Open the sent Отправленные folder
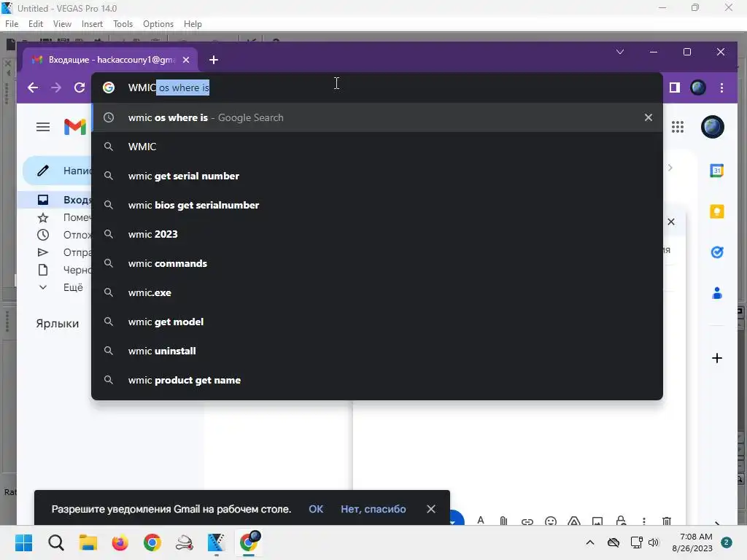This screenshot has height=560, width=747. point(55,252)
